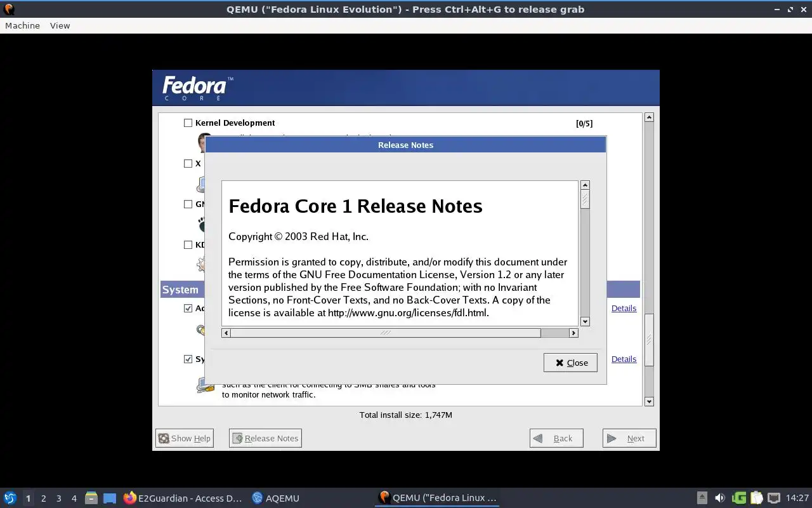812x508 pixels.
Task: Proceed with the Next button
Action: click(629, 438)
